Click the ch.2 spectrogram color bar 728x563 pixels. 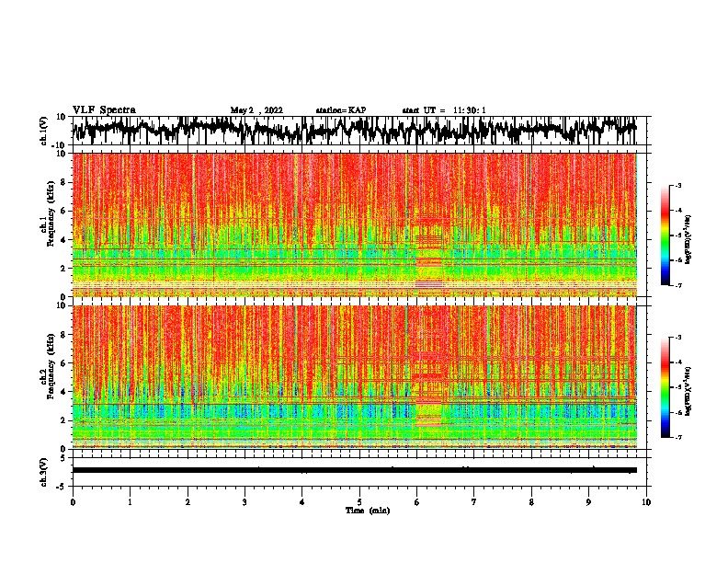coord(665,387)
